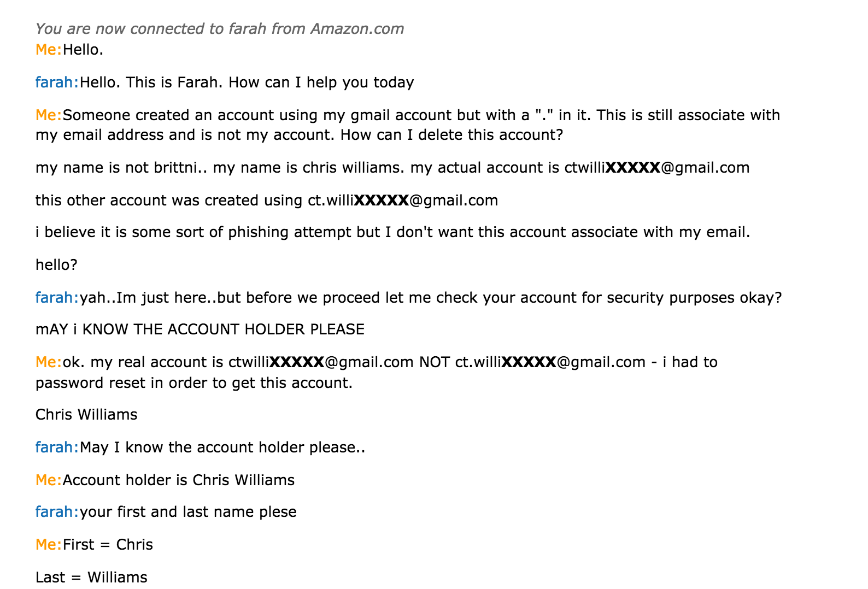
Task: Click the first bold XXXXX redacted email portion
Action: pos(633,168)
